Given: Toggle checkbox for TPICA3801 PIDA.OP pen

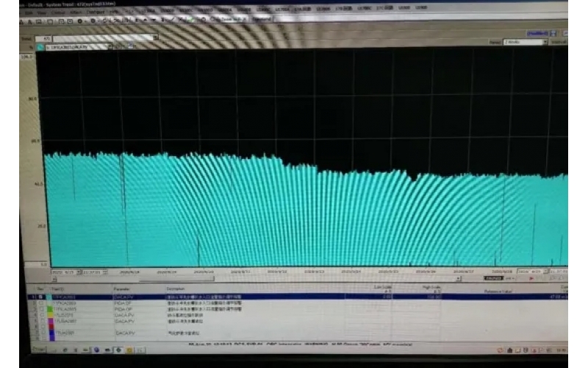Looking at the screenshot, I should click(41, 308).
